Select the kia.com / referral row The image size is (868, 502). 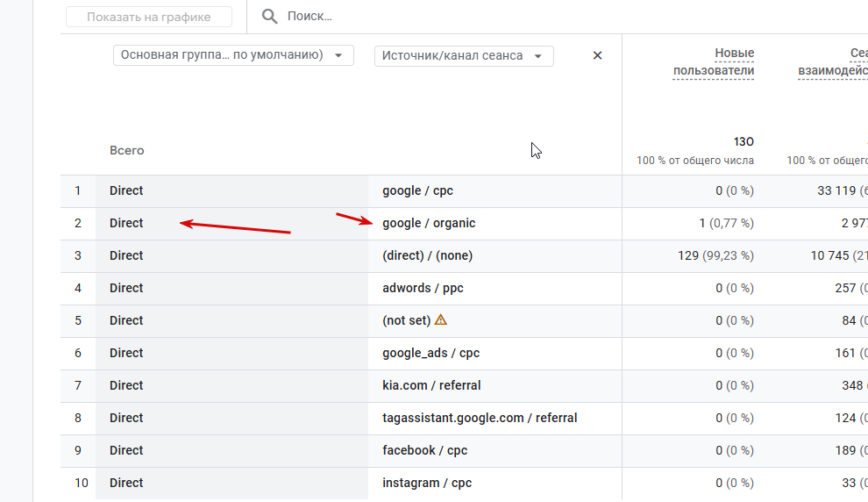point(431,385)
